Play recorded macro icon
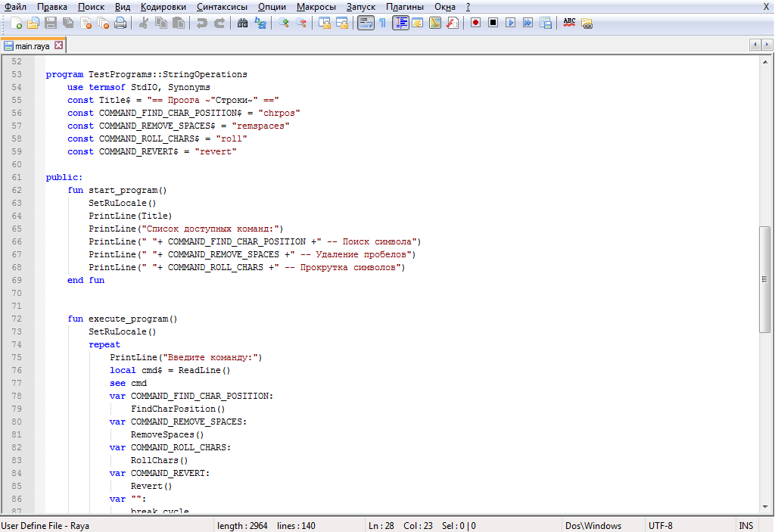775x532 pixels. pos(511,23)
